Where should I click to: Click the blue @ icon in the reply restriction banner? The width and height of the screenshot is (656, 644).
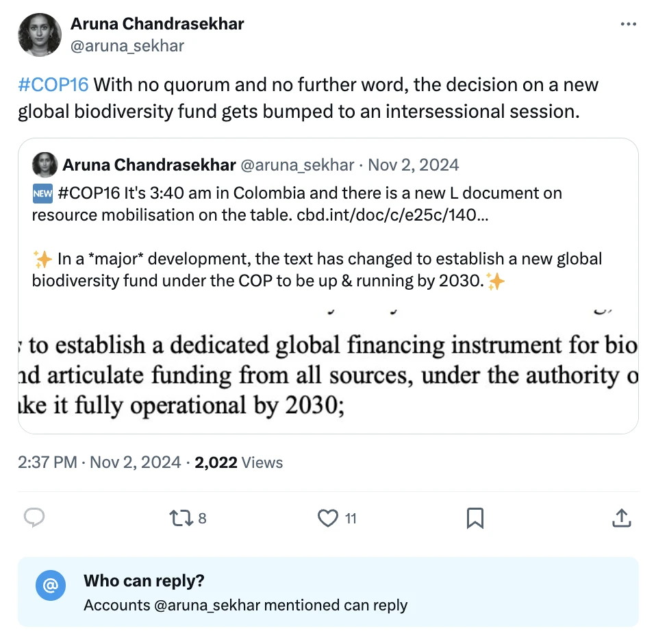(50, 586)
